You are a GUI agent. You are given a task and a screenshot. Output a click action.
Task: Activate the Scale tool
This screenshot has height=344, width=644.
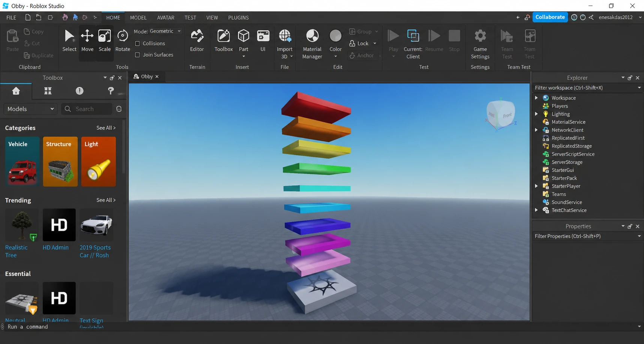[105, 41]
